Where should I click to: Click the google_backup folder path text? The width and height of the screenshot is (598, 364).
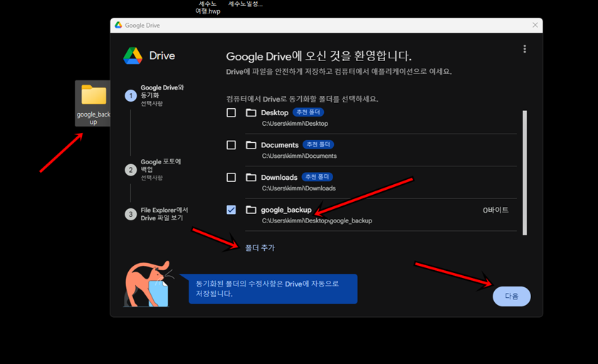click(x=317, y=220)
